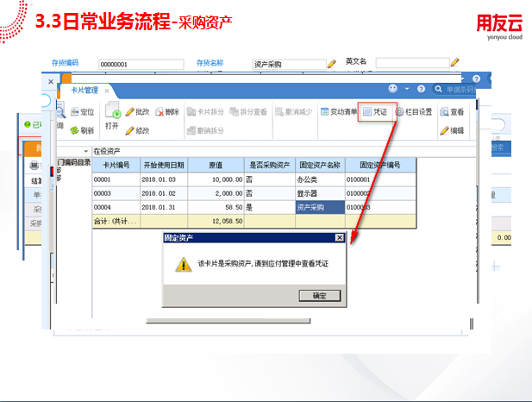Click the pencil icon beside 存货名称 field
This screenshot has height=402, width=532.
(331, 64)
